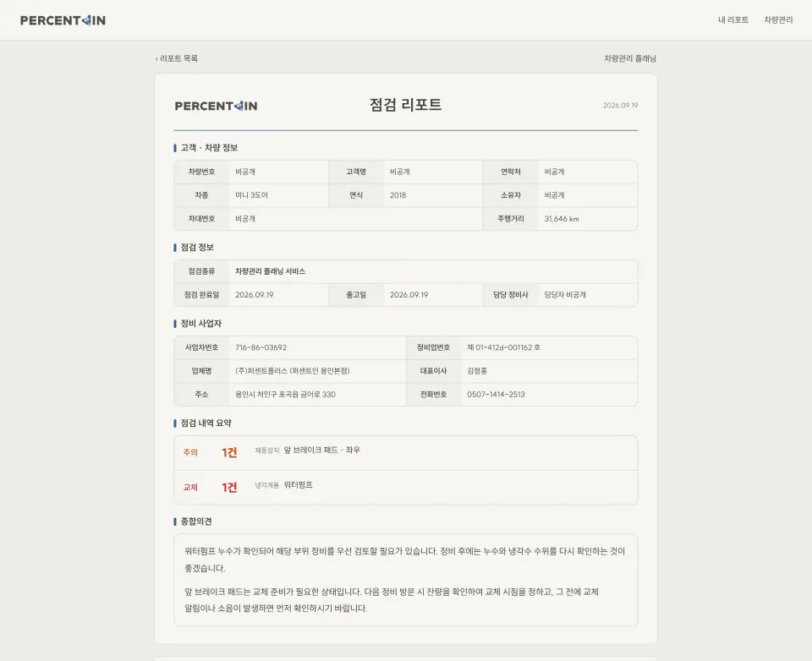Click the 차량관리 플래닝 서비스 value

pyautogui.click(x=270, y=271)
